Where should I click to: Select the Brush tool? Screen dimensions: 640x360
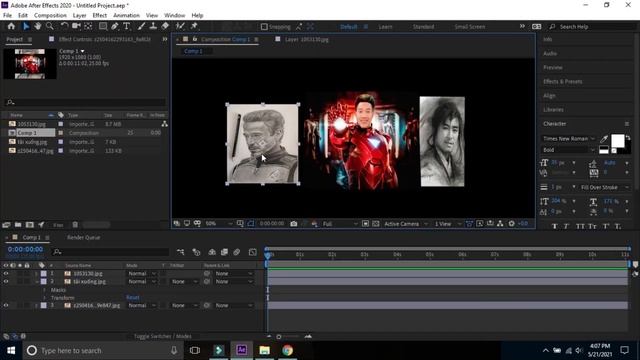click(x=141, y=26)
